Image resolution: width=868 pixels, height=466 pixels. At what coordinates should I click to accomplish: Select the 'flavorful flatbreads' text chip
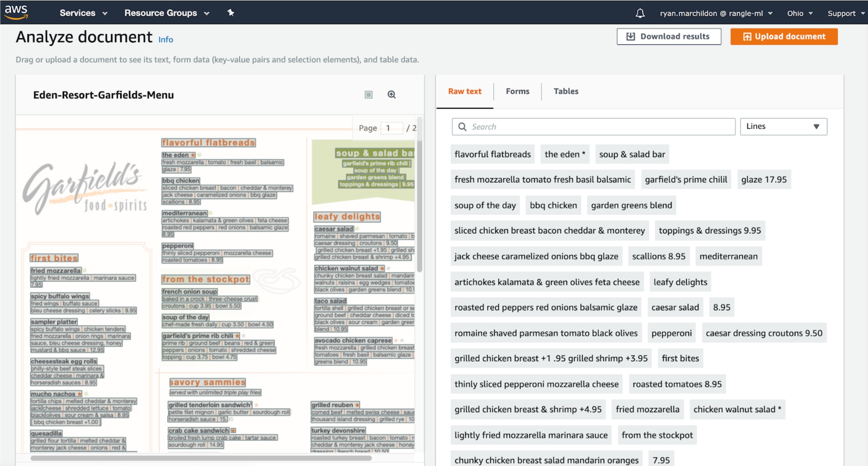493,154
